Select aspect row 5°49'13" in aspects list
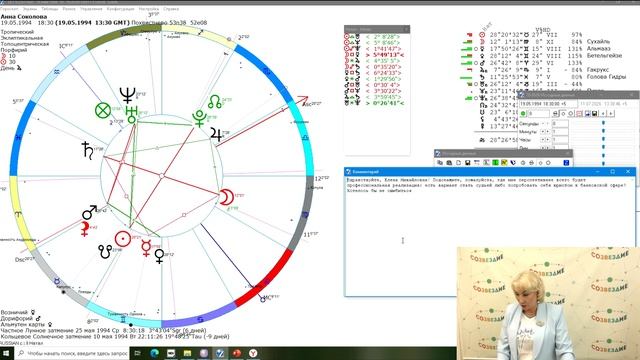 click(375, 55)
